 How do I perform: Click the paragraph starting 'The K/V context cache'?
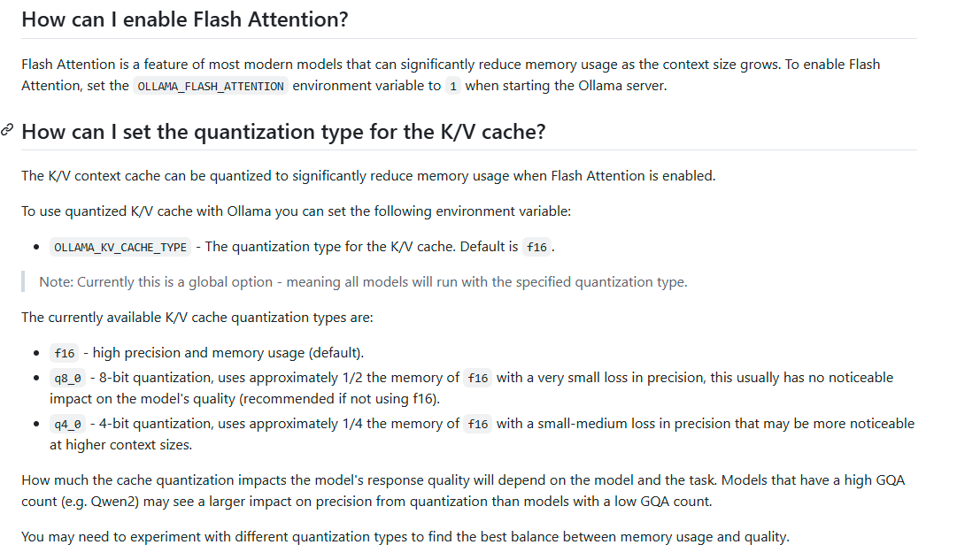(x=368, y=176)
